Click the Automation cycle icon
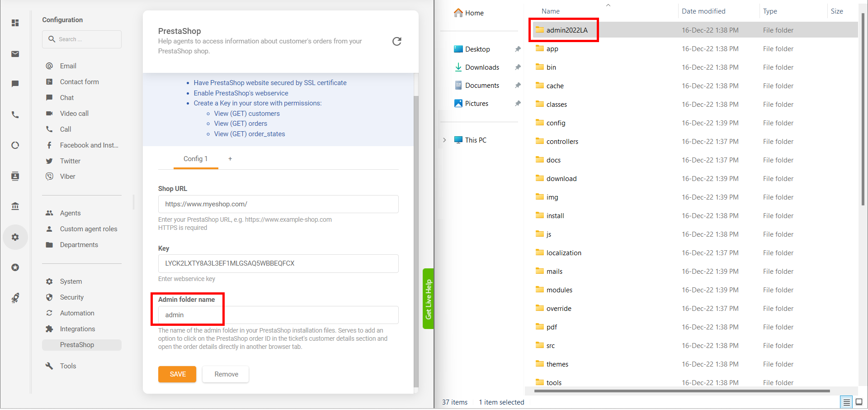 point(49,313)
